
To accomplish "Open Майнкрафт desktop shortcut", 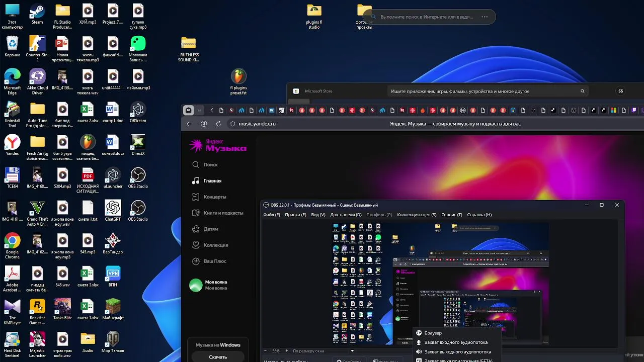I will click(113, 309).
